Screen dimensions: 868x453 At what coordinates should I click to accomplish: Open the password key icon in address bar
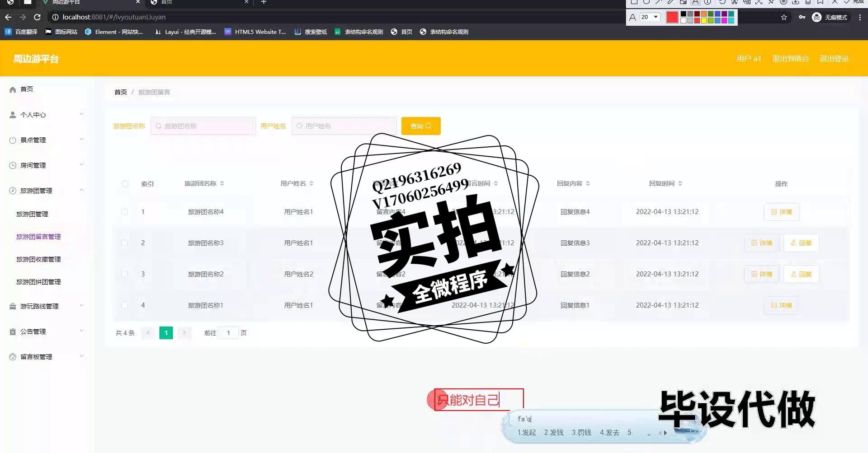pyautogui.click(x=802, y=17)
